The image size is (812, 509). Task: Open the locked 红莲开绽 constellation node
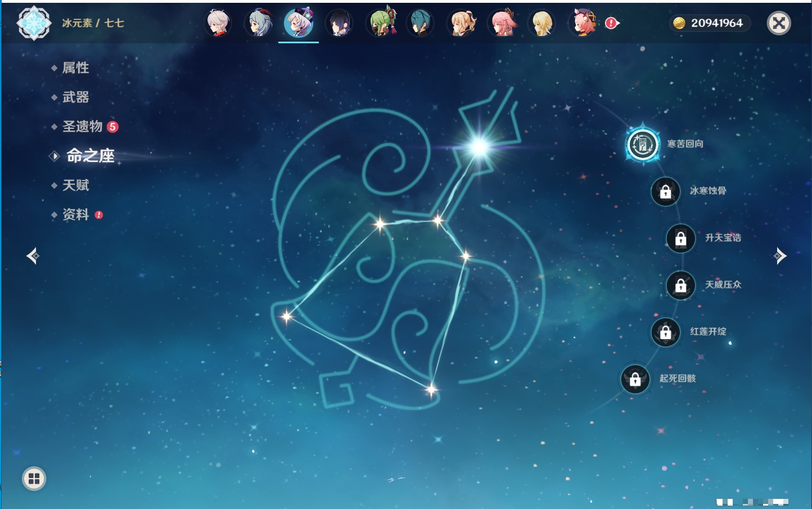(665, 332)
